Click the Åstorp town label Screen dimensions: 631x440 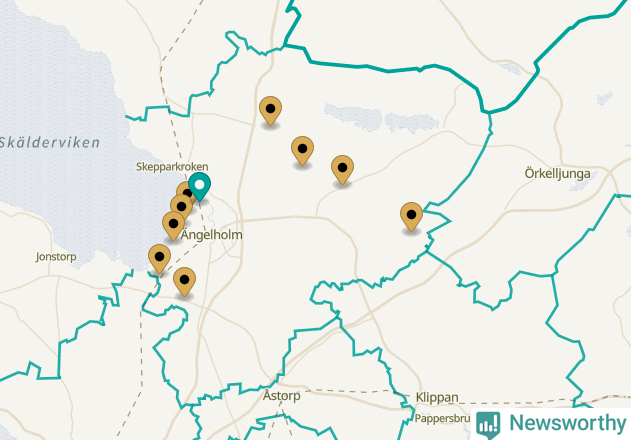click(x=281, y=395)
